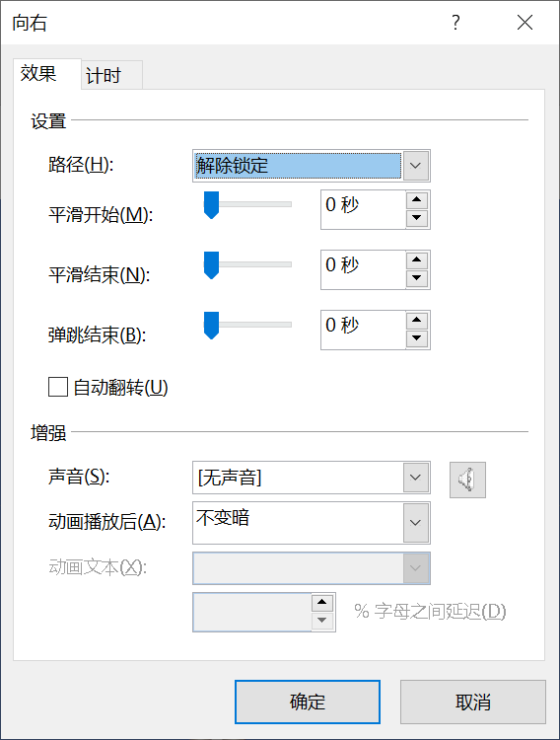Decrease 平滑结束 seconds with down arrow
Image resolution: width=560 pixels, height=740 pixels.
pyautogui.click(x=417, y=278)
